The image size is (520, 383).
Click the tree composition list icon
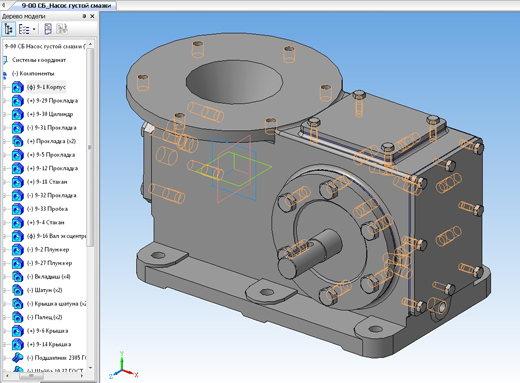tap(24, 29)
